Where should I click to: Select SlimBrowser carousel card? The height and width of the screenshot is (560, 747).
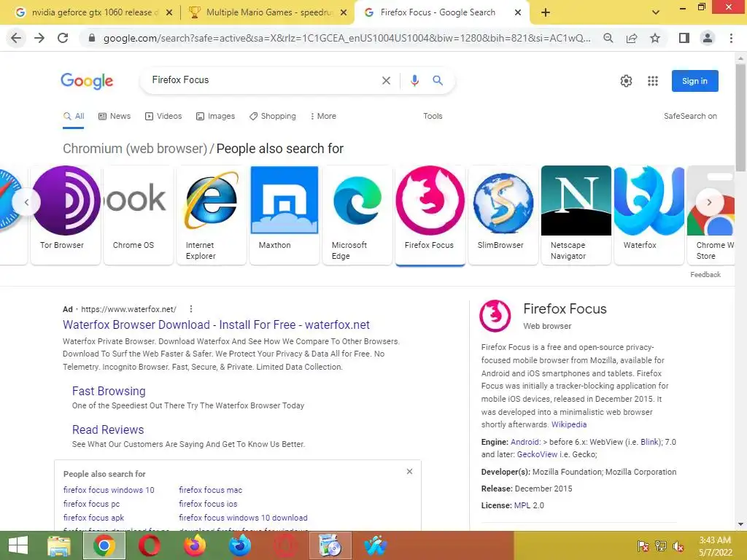(503, 215)
